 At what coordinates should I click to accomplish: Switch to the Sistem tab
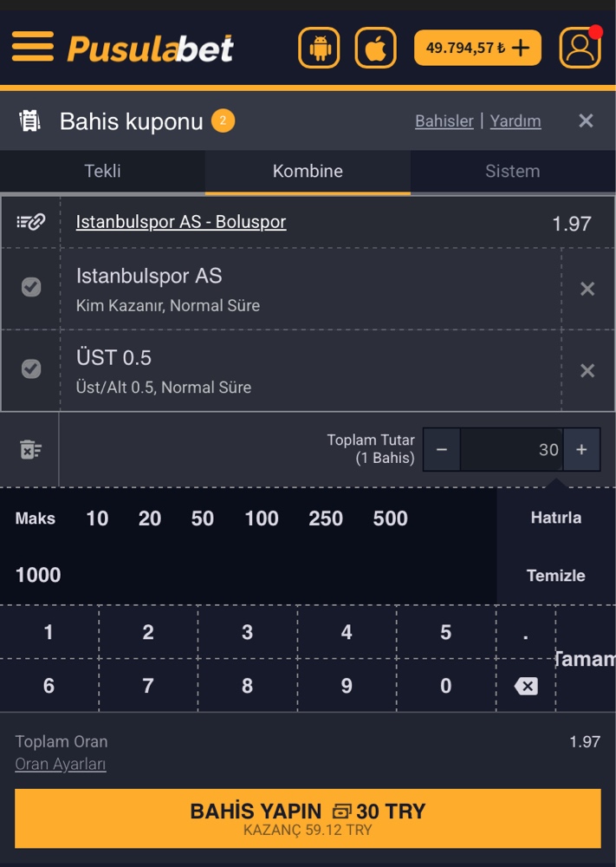click(512, 171)
